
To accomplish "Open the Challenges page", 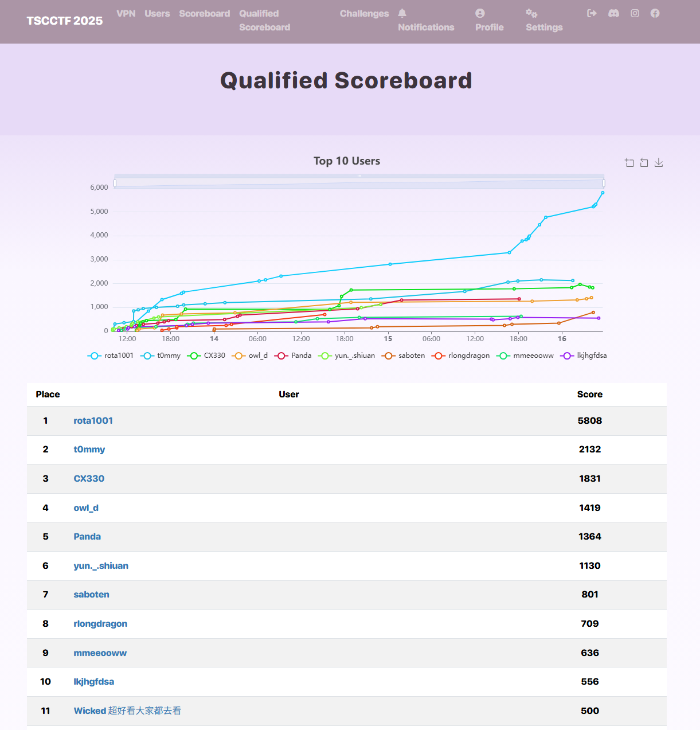I will tap(364, 13).
